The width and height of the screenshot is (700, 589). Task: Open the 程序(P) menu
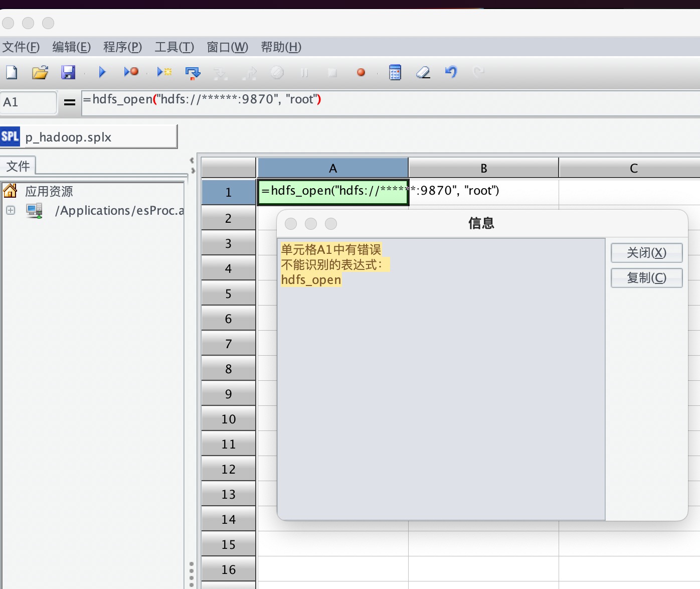click(123, 47)
